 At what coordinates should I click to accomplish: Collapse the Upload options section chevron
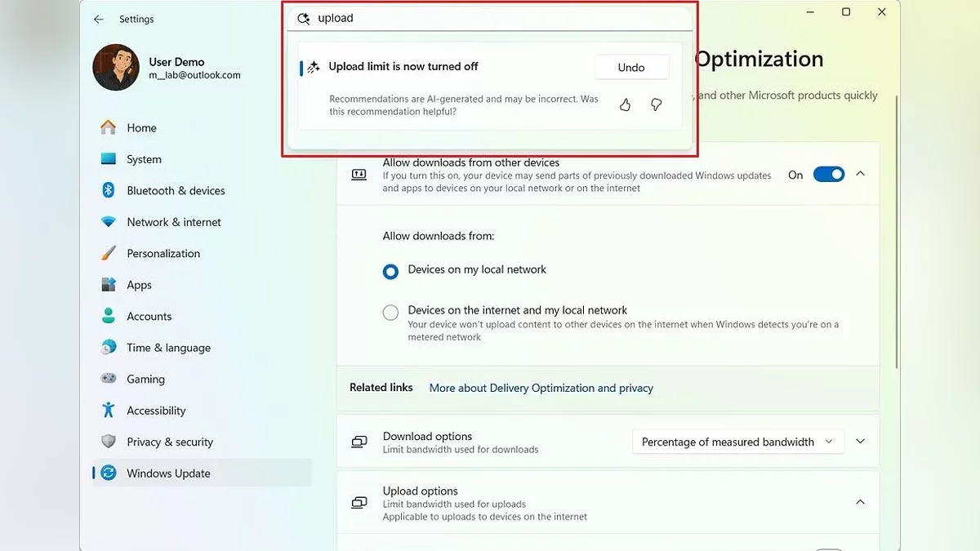[860, 503]
